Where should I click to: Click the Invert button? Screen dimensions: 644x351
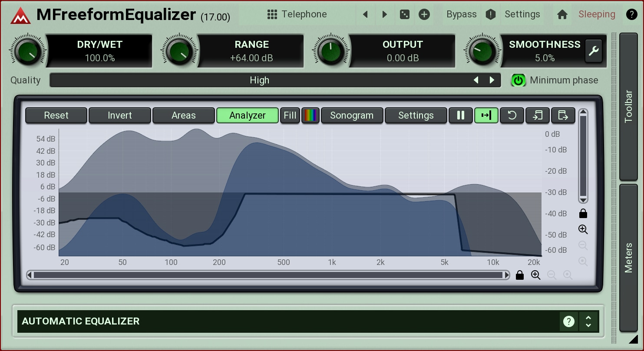(x=120, y=116)
